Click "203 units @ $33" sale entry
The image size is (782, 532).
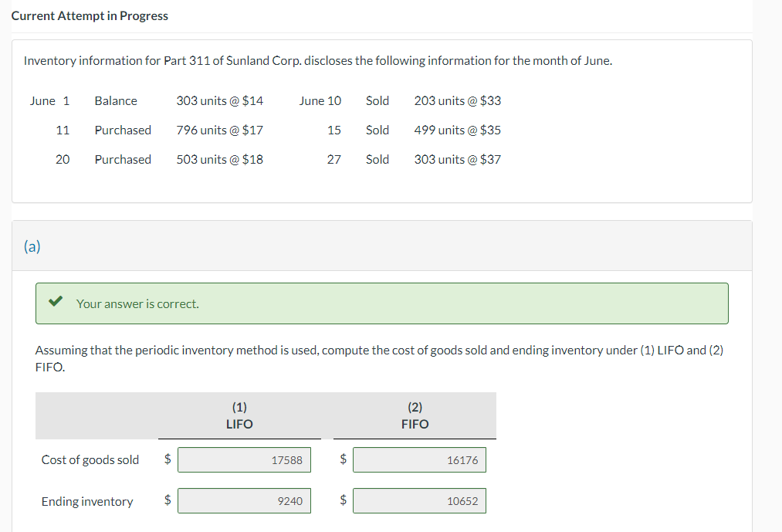click(457, 101)
